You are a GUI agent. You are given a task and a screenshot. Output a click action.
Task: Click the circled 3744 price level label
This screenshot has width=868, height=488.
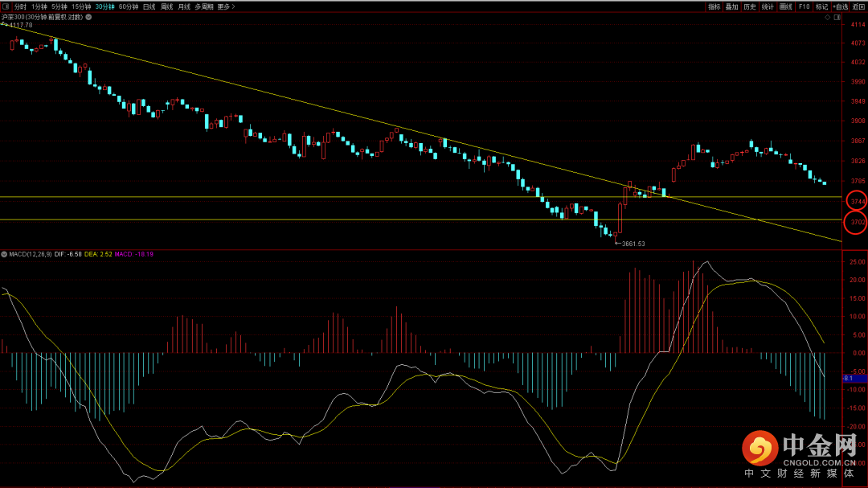tap(857, 200)
